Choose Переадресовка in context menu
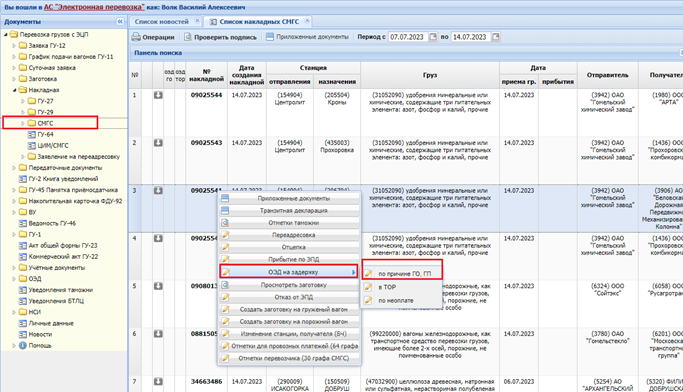The image size is (683, 392). coord(289,235)
